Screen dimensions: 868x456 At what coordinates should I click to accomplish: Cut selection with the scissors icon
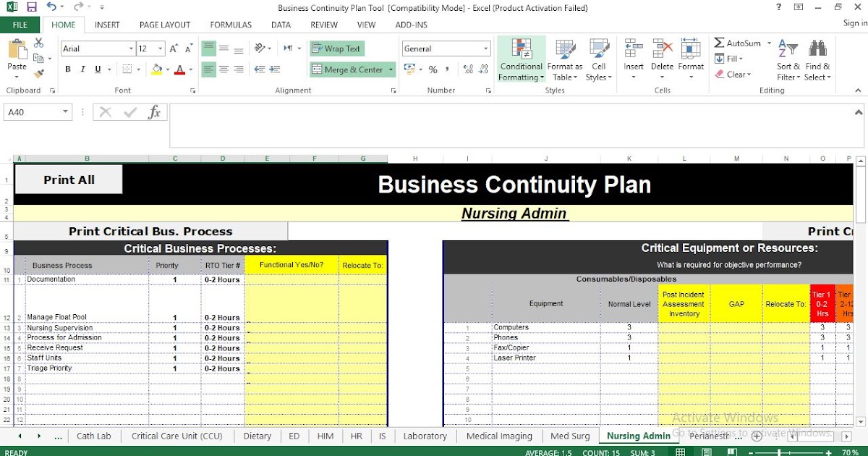(38, 43)
